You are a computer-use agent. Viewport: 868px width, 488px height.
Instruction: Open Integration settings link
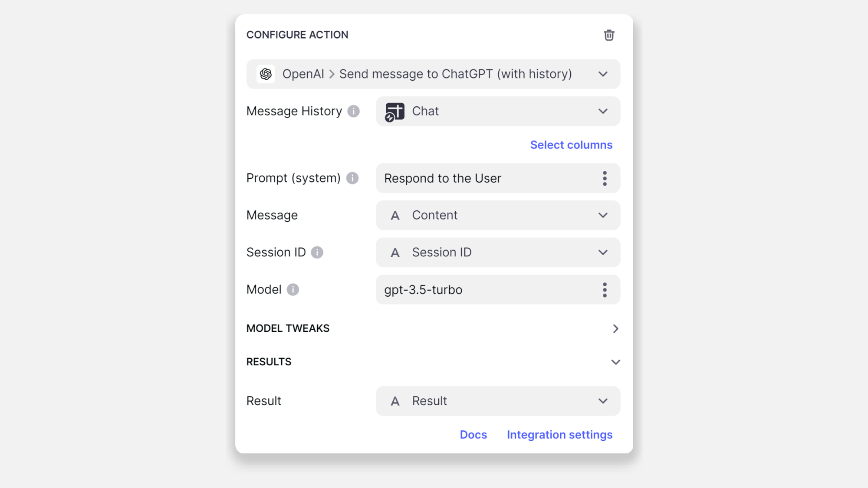coord(559,435)
